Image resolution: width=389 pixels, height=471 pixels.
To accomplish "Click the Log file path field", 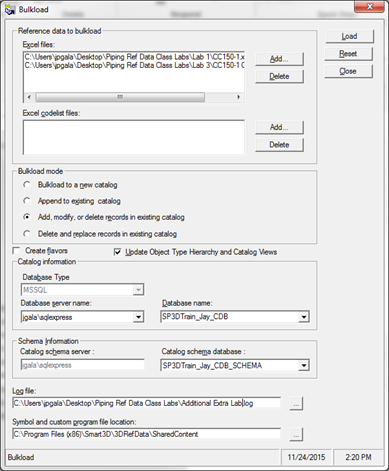I will point(146,403).
